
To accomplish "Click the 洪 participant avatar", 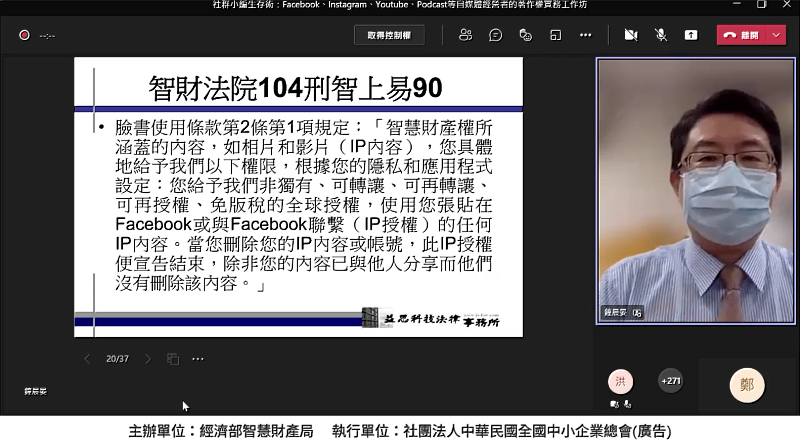I will click(620, 381).
